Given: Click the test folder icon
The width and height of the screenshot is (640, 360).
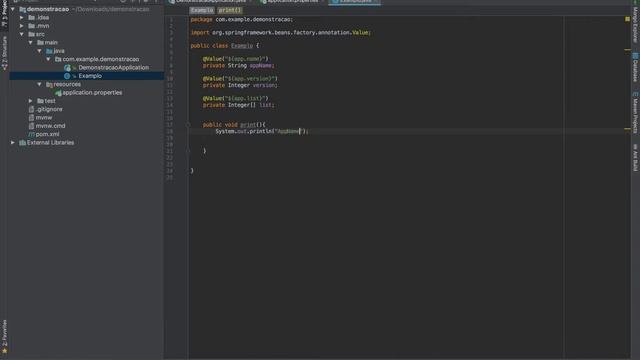Looking at the screenshot, I should [40, 101].
